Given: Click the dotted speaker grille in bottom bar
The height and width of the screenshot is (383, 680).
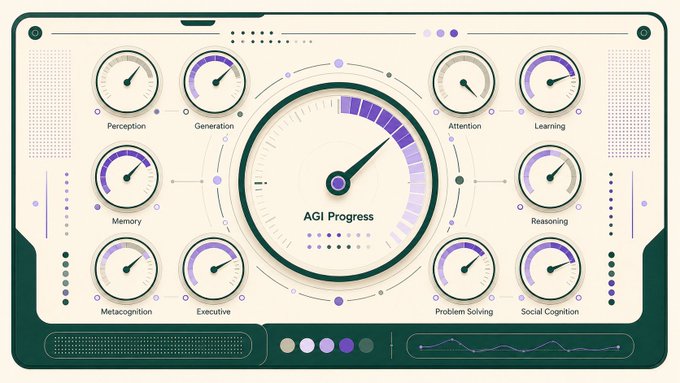Looking at the screenshot, I should [148, 346].
